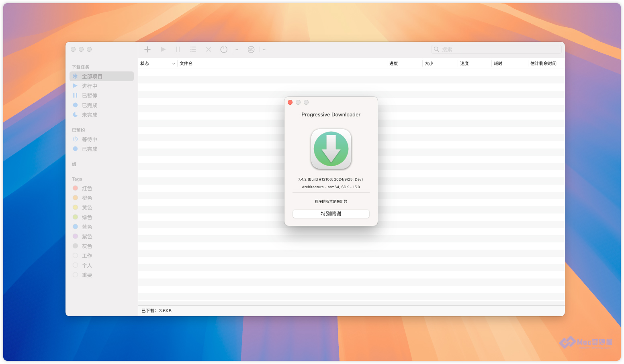Expand the power icon dropdown arrow

pyautogui.click(x=237, y=50)
